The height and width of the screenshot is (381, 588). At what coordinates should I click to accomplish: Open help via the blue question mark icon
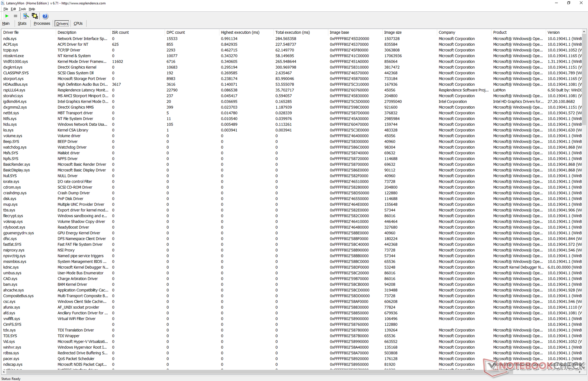[45, 16]
